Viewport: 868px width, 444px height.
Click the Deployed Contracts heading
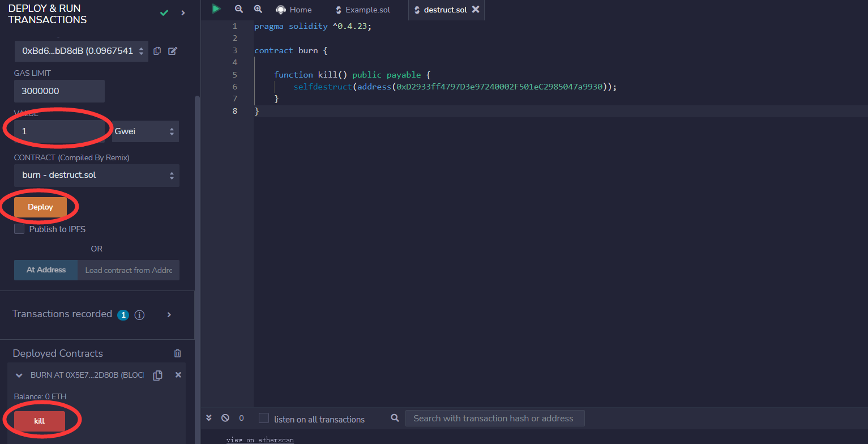(58, 353)
